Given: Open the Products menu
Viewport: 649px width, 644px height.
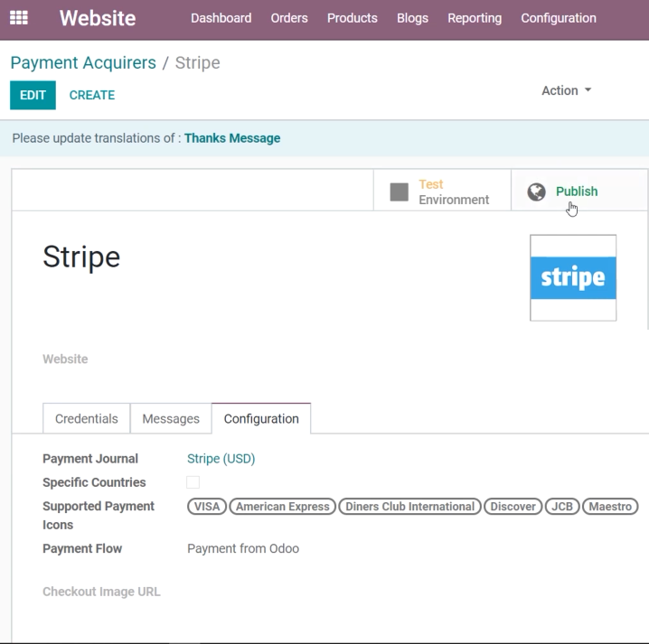Looking at the screenshot, I should coord(353,18).
